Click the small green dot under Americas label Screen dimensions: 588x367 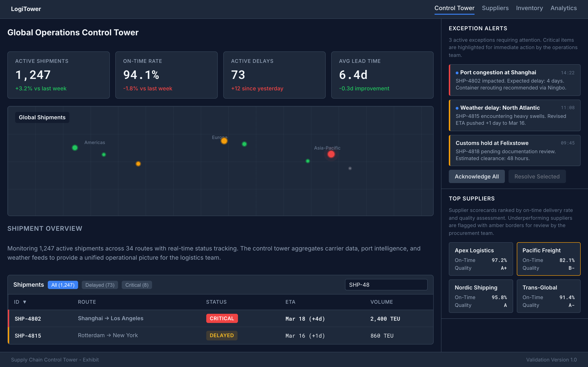(x=104, y=155)
